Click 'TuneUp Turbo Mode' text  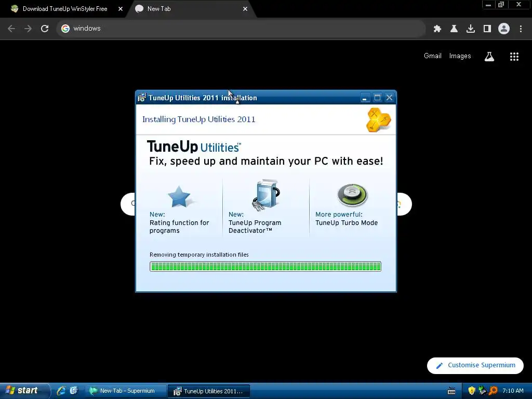347,223
